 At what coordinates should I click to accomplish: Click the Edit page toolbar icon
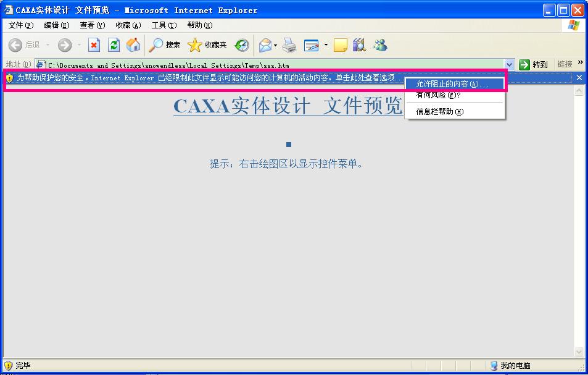coord(311,45)
